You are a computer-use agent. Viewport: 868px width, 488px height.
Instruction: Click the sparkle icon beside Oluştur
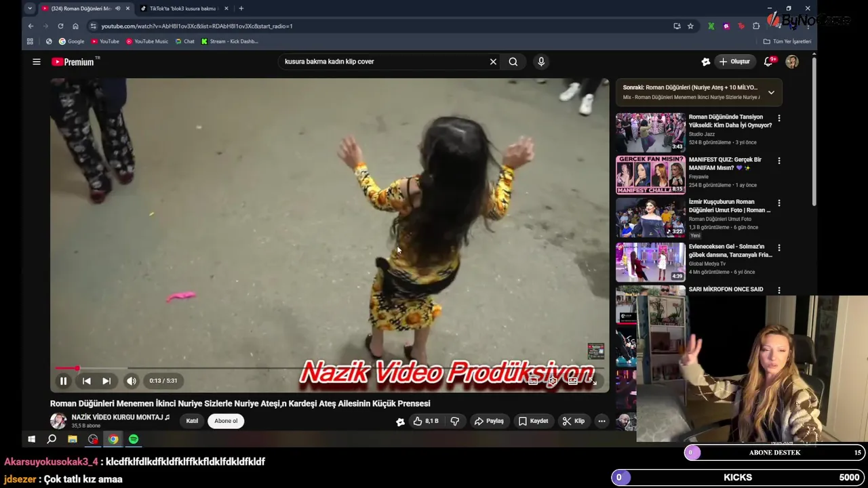coord(706,62)
